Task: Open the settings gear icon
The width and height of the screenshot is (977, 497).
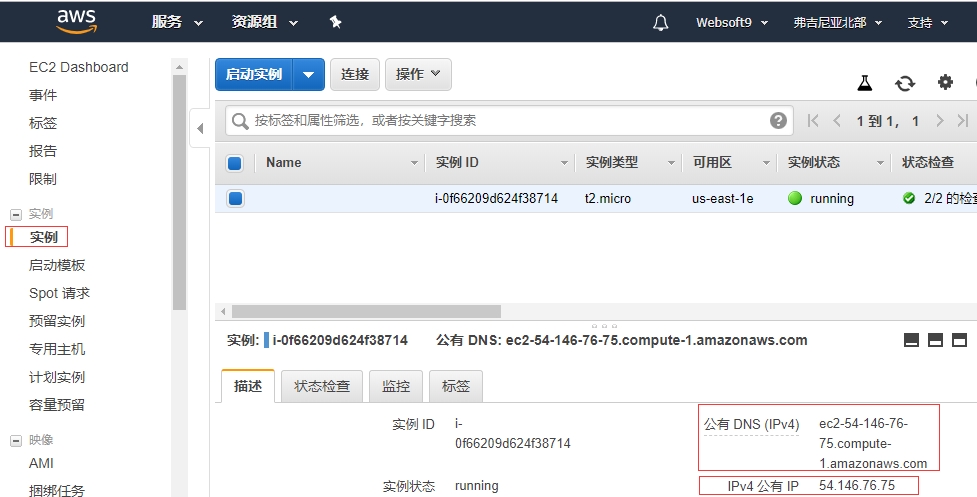Action: (x=945, y=83)
